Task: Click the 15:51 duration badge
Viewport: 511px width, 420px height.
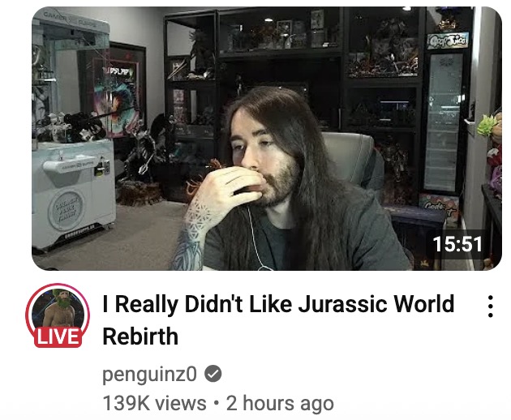Action: (x=457, y=244)
